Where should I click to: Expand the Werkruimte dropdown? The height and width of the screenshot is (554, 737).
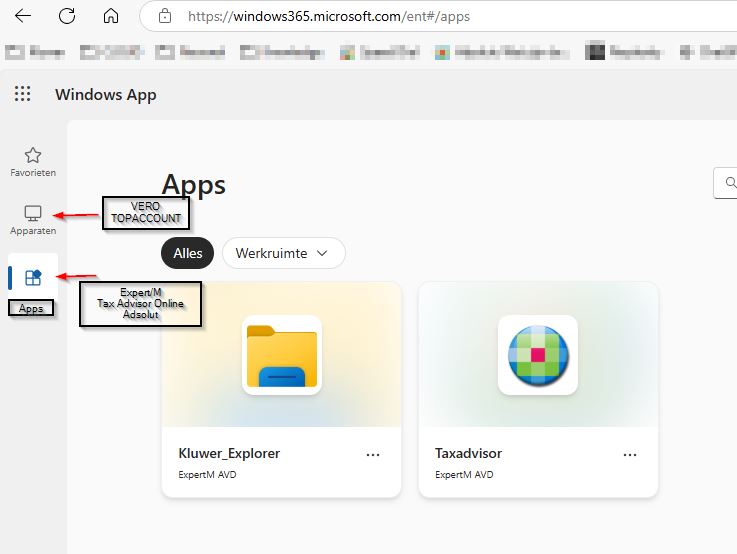[x=283, y=253]
